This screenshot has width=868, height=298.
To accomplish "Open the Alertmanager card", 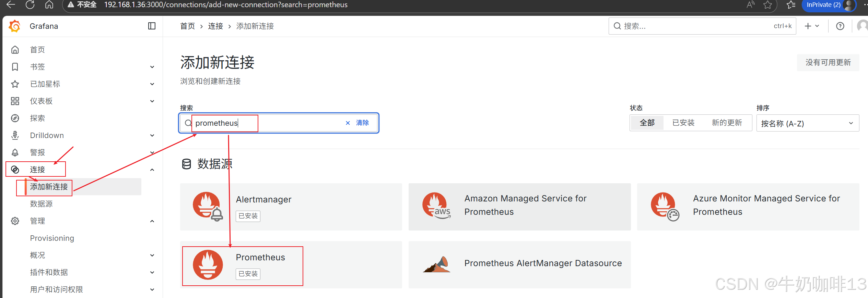I will 291,207.
